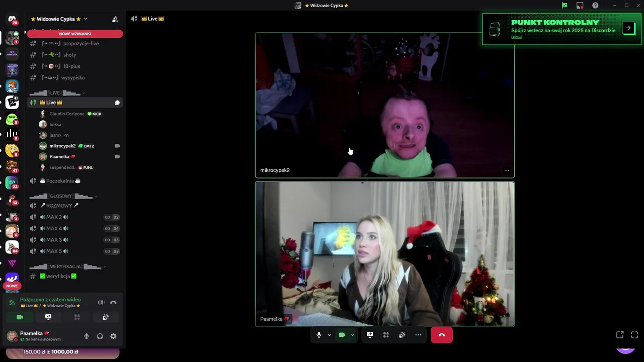Open the invite members icon beside server name
This screenshot has height=362, width=644.
(x=115, y=19)
